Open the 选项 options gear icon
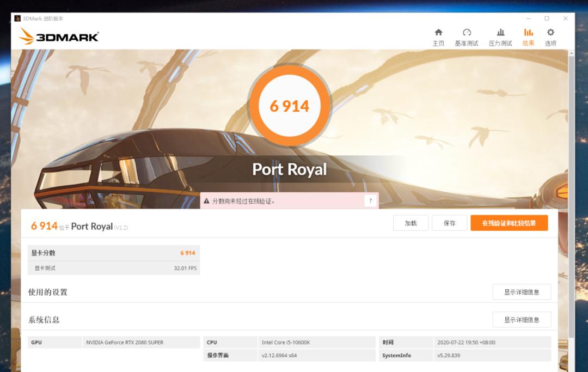 (x=550, y=32)
